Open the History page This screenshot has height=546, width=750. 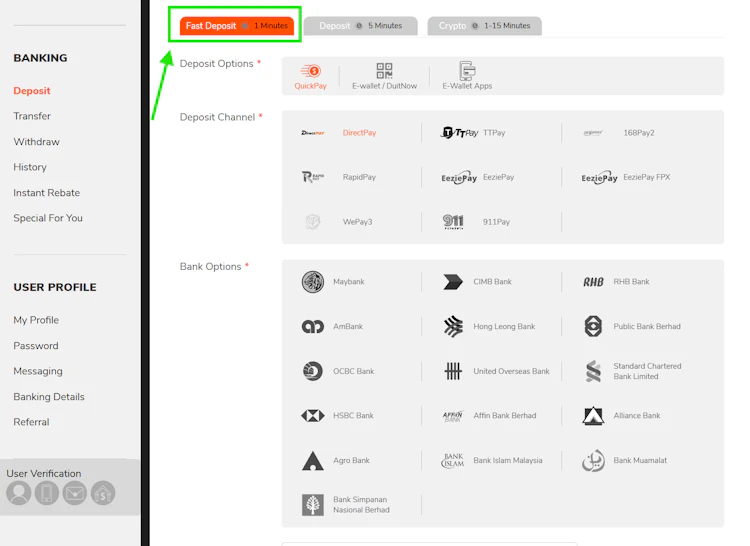pos(30,167)
